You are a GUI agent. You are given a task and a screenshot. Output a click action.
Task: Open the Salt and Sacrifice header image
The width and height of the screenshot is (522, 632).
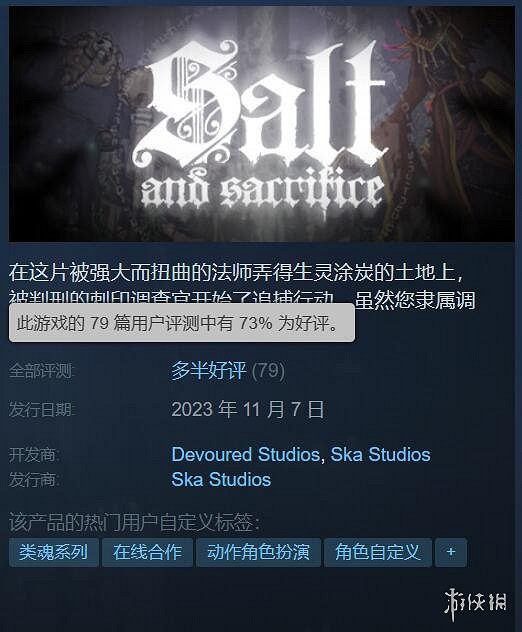tap(262, 124)
